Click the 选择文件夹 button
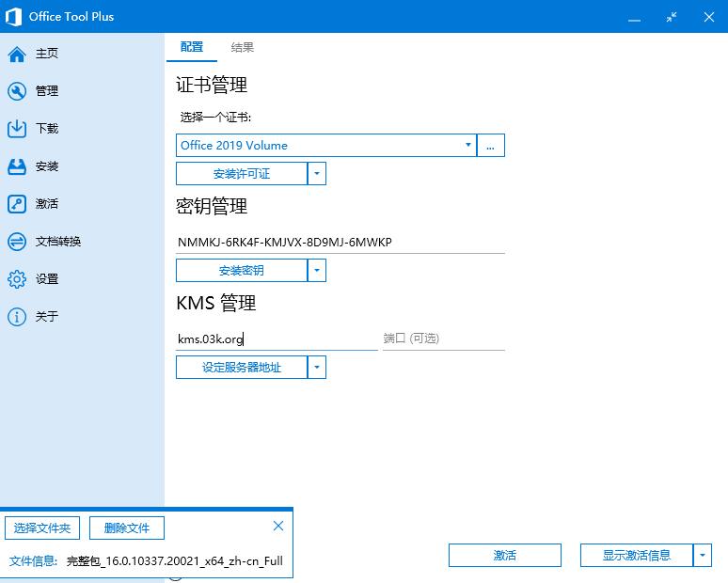Image resolution: width=728 pixels, height=583 pixels. coord(42,528)
